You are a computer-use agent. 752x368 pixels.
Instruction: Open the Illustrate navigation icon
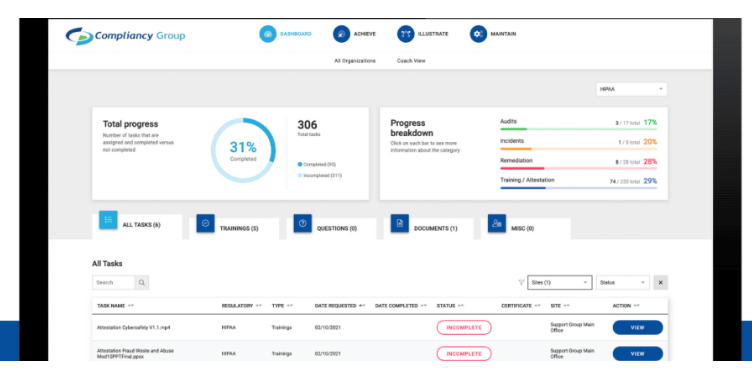tap(405, 34)
